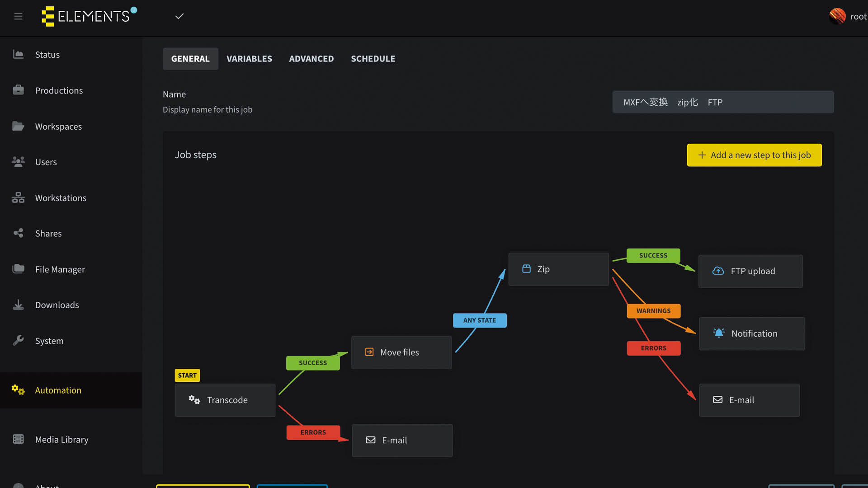Go to Downloads in the sidebar
This screenshot has height=488, width=868.
(x=57, y=305)
